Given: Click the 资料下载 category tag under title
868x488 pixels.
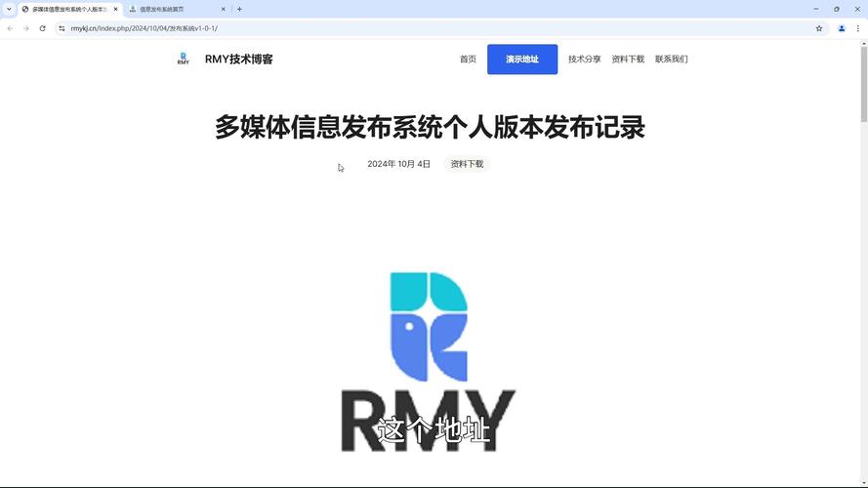Looking at the screenshot, I should (x=467, y=164).
